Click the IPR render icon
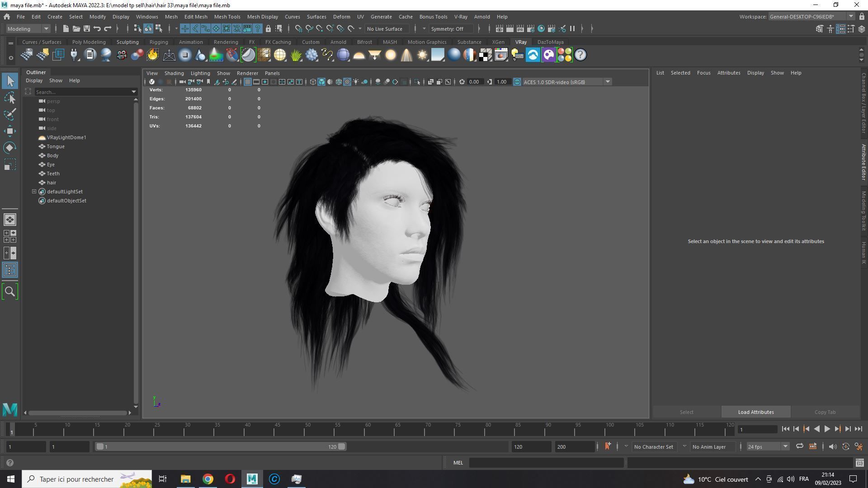 tap(520, 28)
